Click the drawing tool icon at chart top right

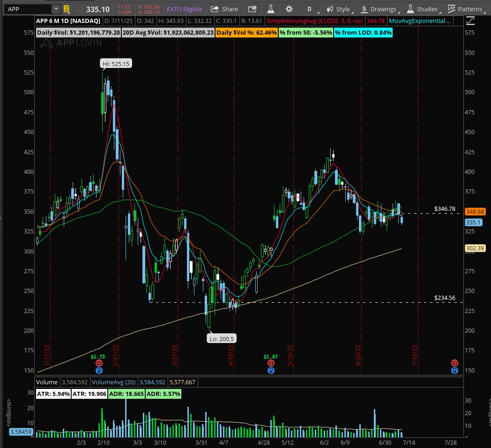click(x=470, y=21)
